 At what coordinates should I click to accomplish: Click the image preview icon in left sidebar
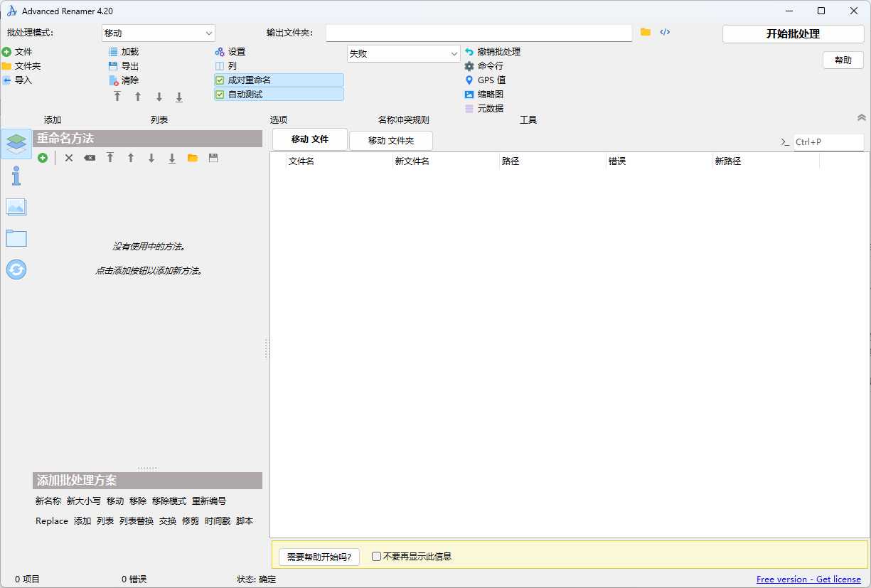click(x=16, y=206)
